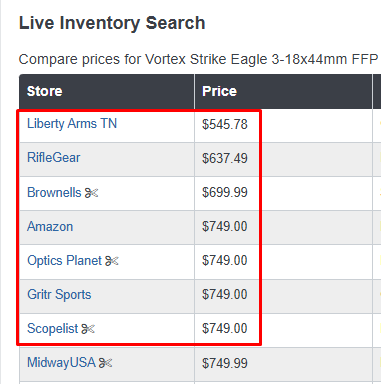Open the Gritr Sports store link
Screen dimensions: 381x384
click(x=59, y=295)
